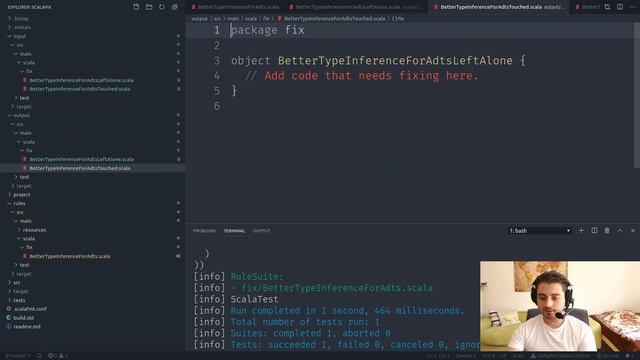Open the master branch indicator in the status bar
The height and width of the screenshot is (360, 640).
point(18,356)
